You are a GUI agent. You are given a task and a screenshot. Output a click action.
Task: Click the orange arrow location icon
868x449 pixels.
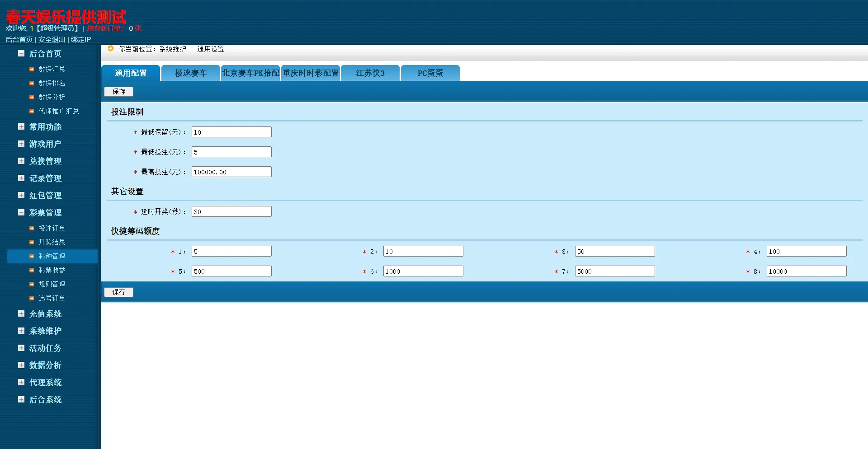click(111, 48)
